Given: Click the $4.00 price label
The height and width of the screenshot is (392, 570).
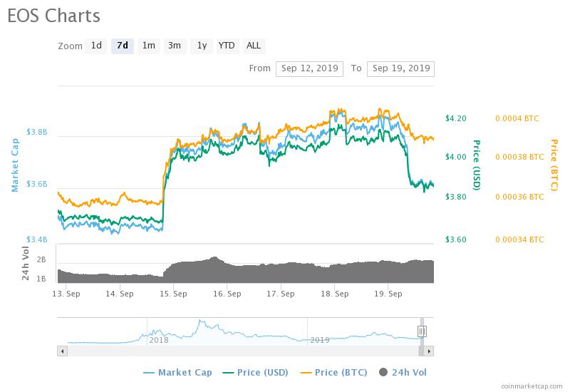Looking at the screenshot, I should [x=455, y=157].
